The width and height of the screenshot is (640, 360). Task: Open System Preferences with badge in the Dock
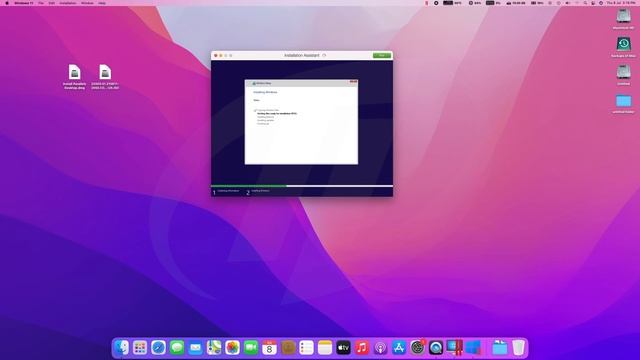417,348
